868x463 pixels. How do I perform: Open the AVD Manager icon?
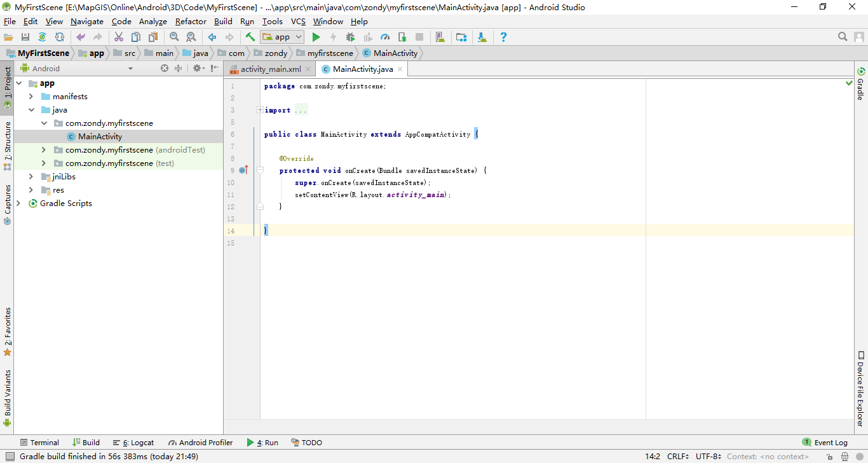(440, 38)
